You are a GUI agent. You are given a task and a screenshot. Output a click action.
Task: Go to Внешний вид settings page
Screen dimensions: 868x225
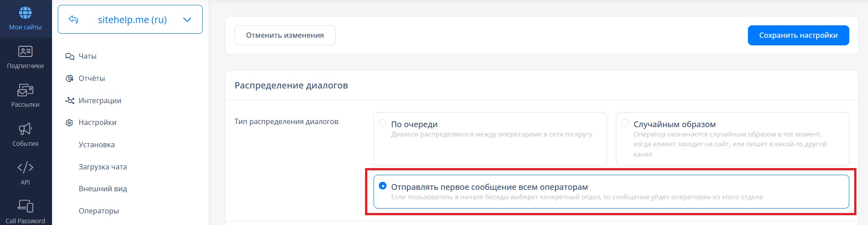(103, 189)
